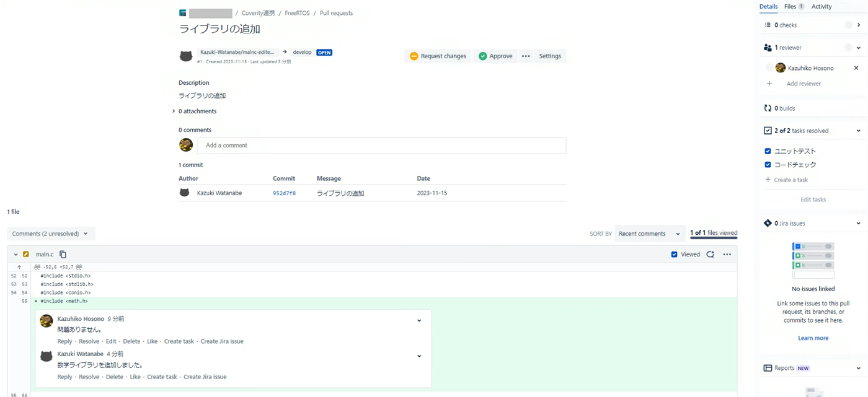Toggle the Viewed checkbox for main.c
This screenshot has width=868, height=397.
point(674,255)
